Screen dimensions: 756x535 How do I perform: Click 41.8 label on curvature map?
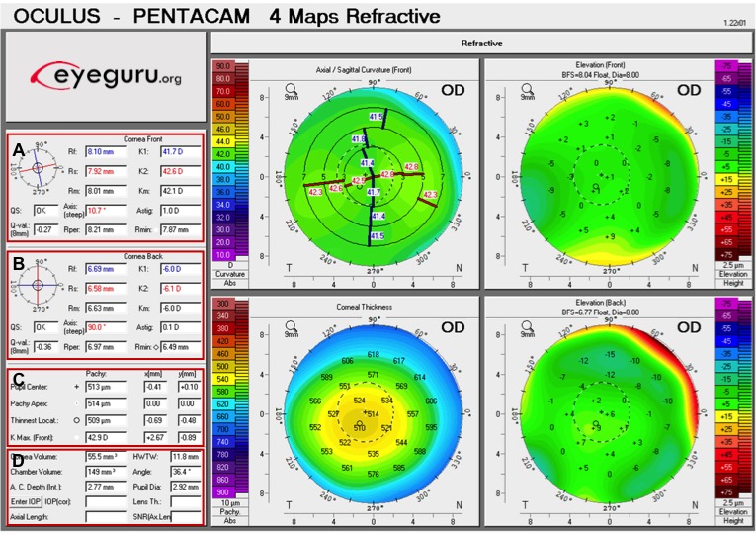coord(358,139)
